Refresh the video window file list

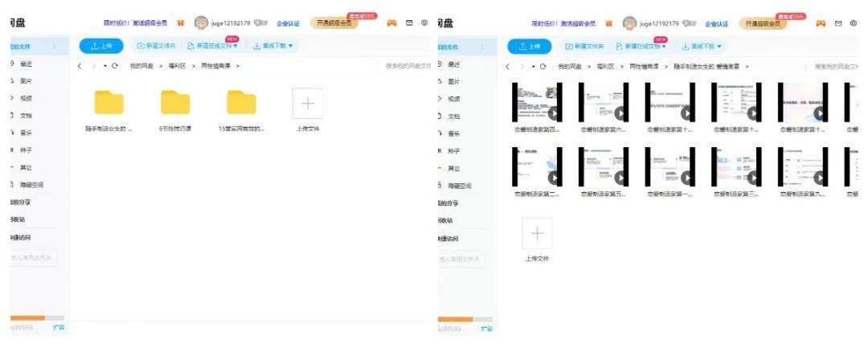(543, 67)
